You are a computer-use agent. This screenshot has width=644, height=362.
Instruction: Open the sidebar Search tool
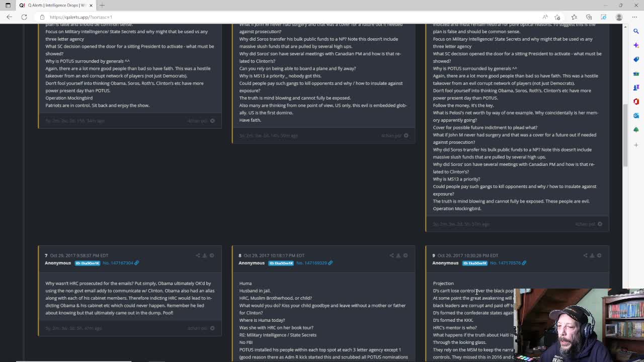tap(636, 31)
